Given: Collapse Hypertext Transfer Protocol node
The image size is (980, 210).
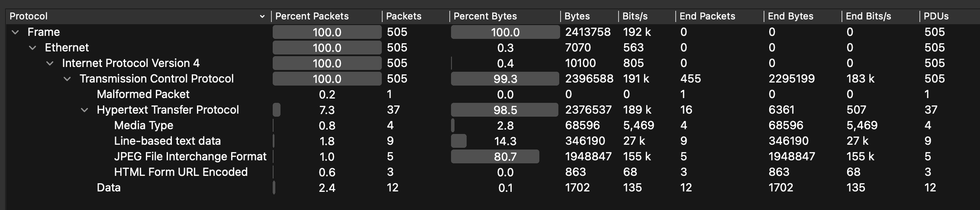Looking at the screenshot, I should click(84, 110).
